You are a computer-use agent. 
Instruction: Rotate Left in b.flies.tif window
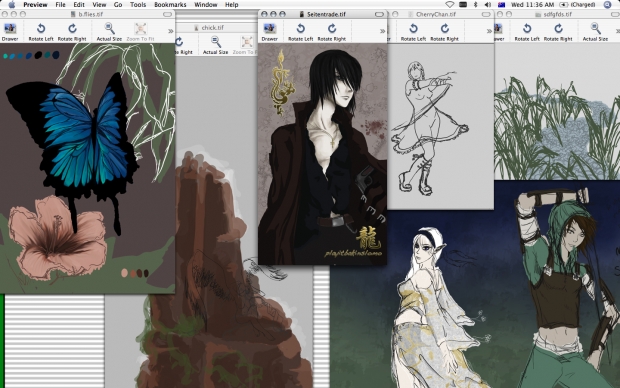tap(41, 32)
